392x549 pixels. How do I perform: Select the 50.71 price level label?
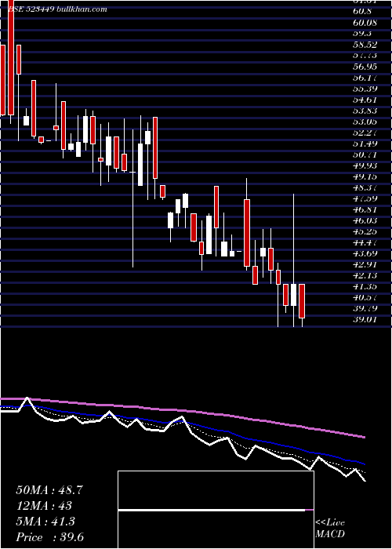(x=365, y=155)
